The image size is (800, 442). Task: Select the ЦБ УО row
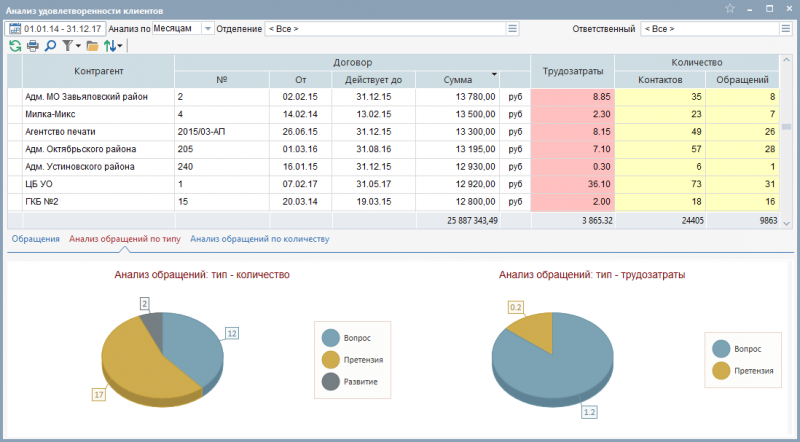click(393, 184)
